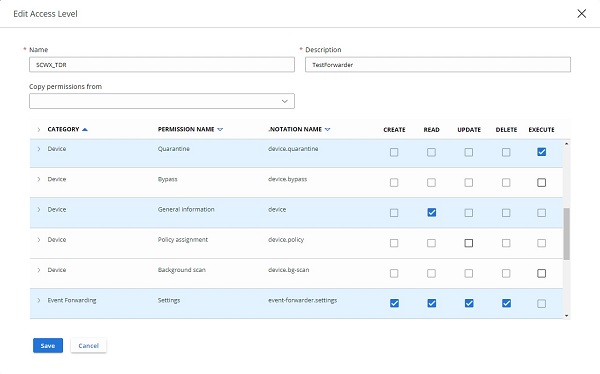600x374 pixels.
Task: Click the Background scan permission name
Action: click(x=181, y=270)
